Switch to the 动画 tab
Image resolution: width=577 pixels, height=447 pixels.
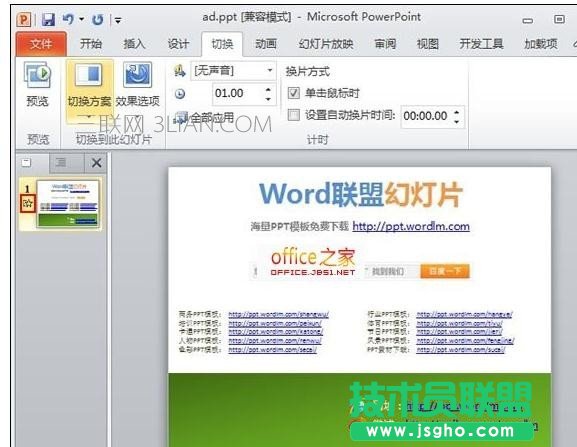266,44
